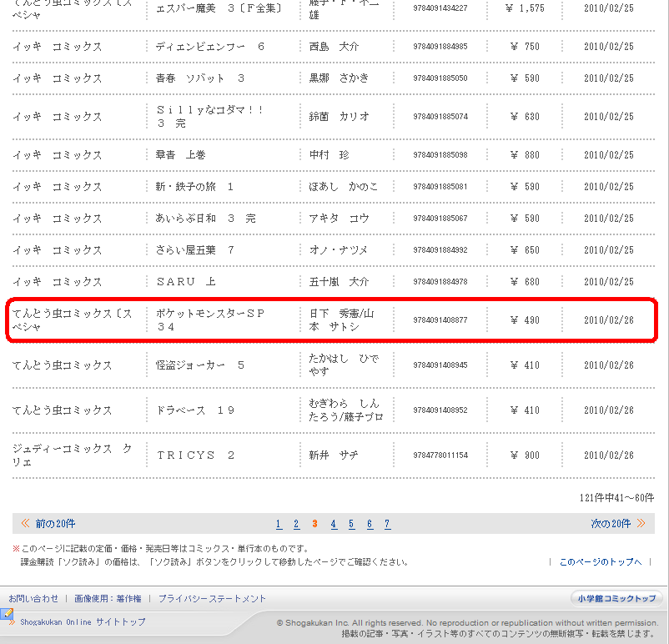Image resolution: width=669 pixels, height=644 pixels.
Task: Go to page 4 in pagination
Action: click(x=334, y=525)
